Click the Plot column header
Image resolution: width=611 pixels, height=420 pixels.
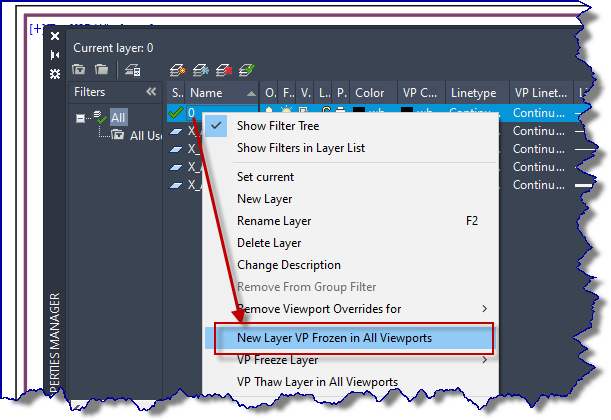(341, 93)
